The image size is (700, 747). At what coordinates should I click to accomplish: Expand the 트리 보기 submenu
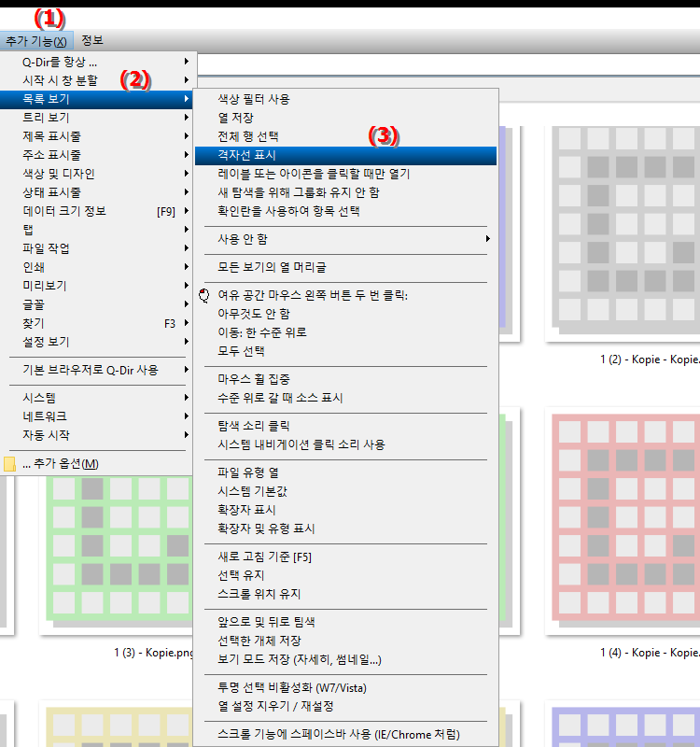(98, 118)
